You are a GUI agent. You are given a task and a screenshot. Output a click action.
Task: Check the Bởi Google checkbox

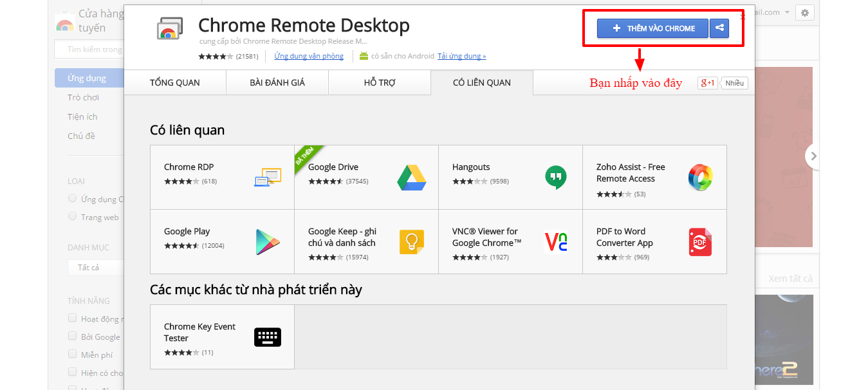point(73,336)
